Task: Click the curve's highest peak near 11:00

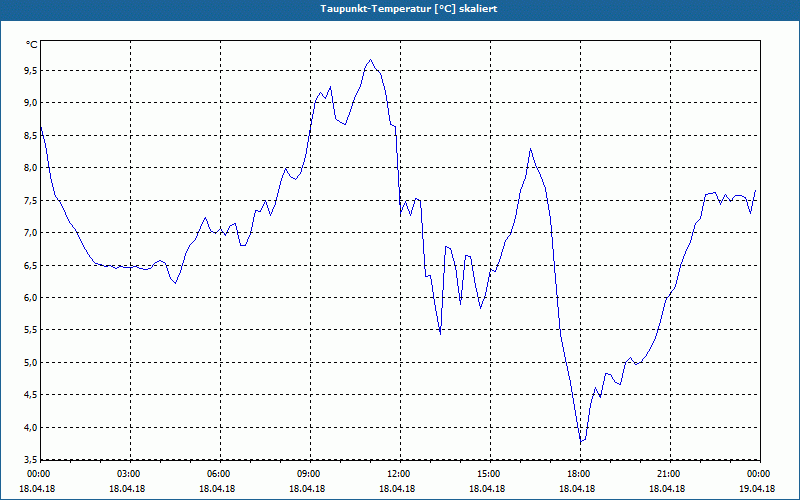Action: tap(370, 60)
